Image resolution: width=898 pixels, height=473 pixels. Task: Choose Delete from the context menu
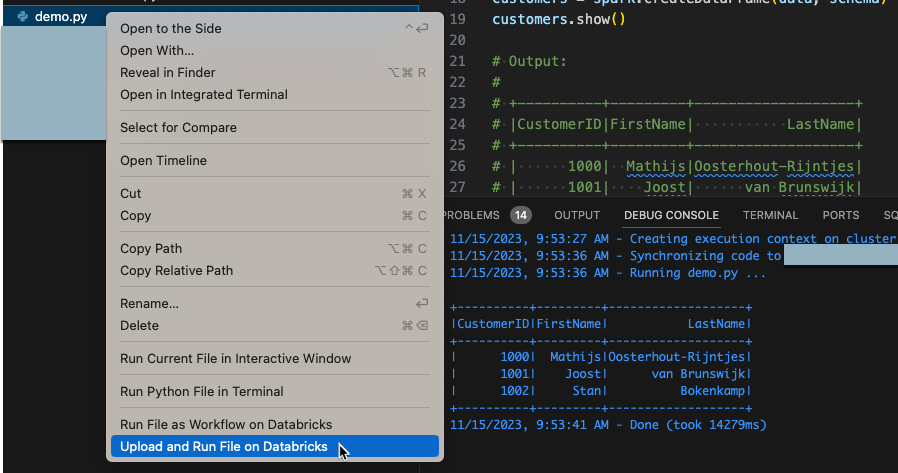click(139, 326)
